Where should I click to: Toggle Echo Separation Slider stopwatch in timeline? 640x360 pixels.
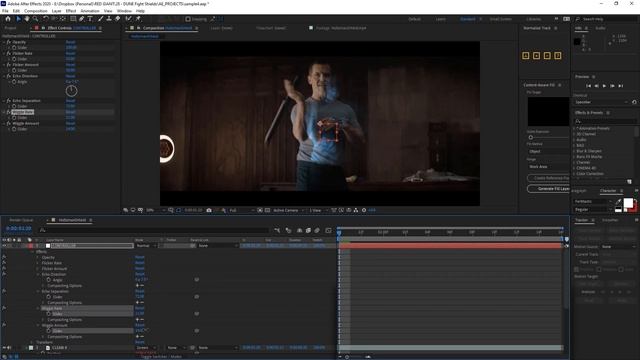click(x=49, y=297)
